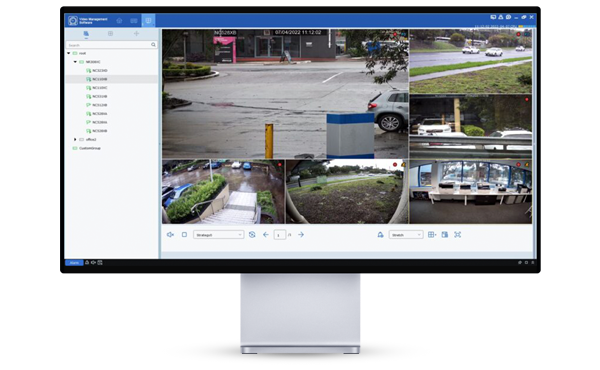The height and width of the screenshot is (370, 600).
Task: Select the highway roadside camera feed
Action: tap(471, 61)
